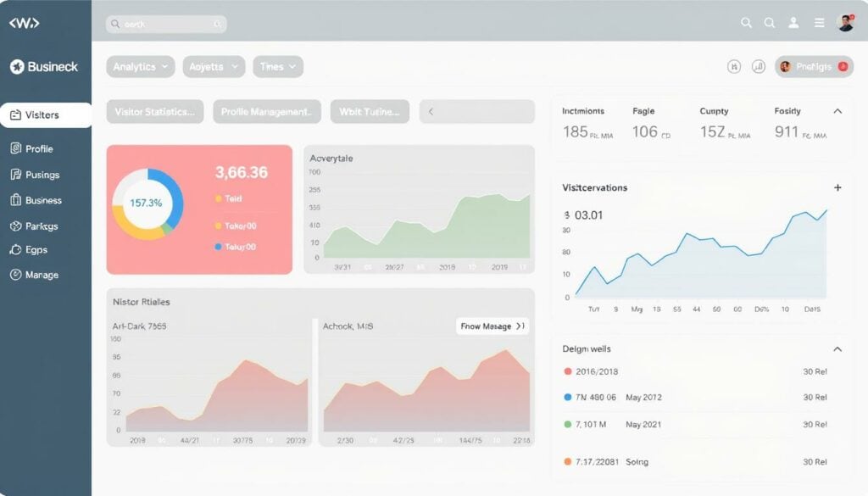Viewport: 868px width, 496px height.
Task: Expand the Times dropdown filter
Action: pos(278,66)
